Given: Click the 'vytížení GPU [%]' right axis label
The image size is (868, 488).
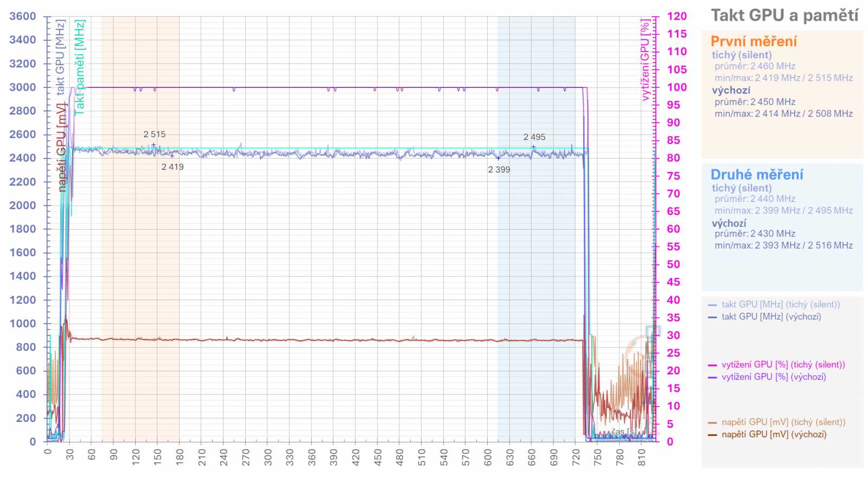Looking at the screenshot, I should [645, 60].
